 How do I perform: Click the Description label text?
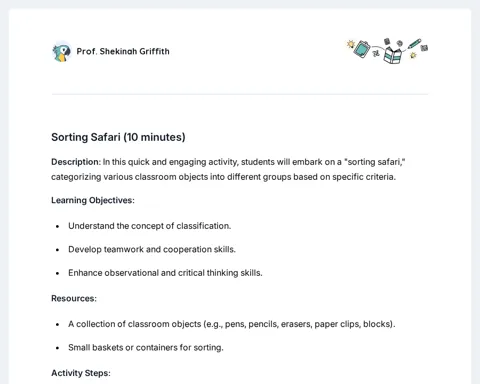76,162
